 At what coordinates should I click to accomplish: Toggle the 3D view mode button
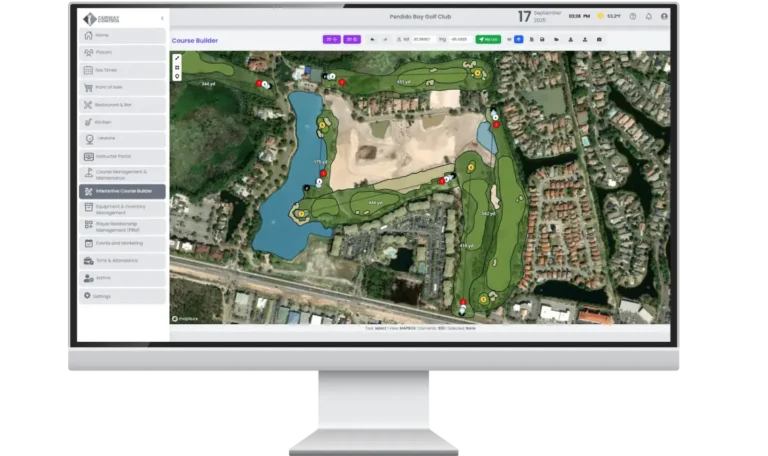click(x=351, y=39)
